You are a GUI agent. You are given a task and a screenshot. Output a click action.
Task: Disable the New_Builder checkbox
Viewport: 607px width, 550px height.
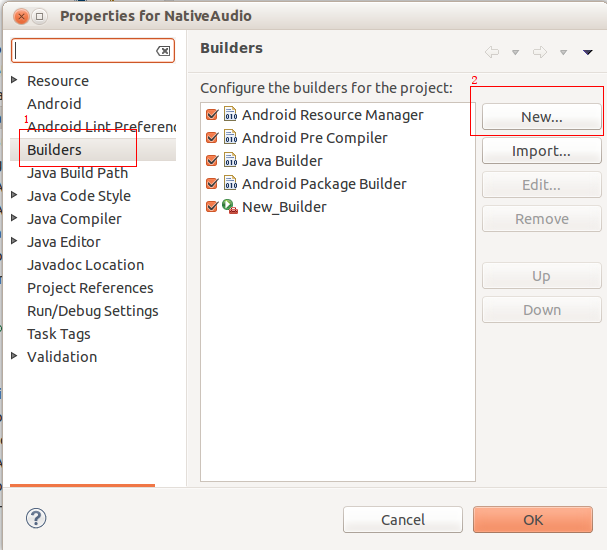(212, 206)
